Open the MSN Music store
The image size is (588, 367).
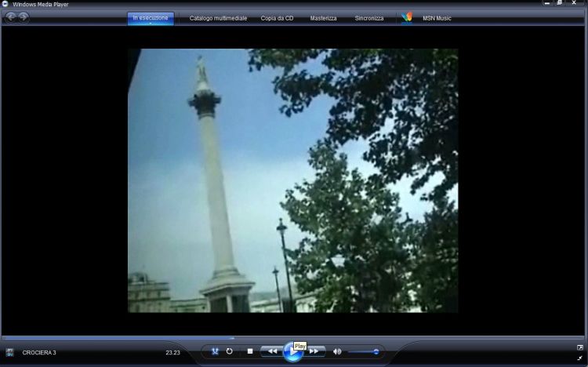[437, 18]
